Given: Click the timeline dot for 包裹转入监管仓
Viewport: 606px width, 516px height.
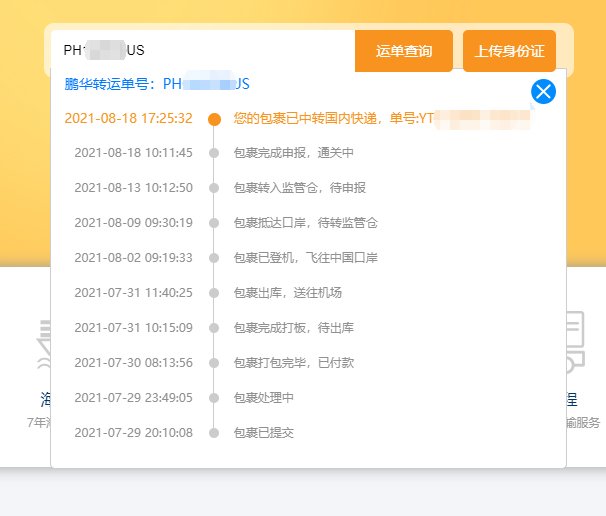Looking at the screenshot, I should [x=214, y=188].
